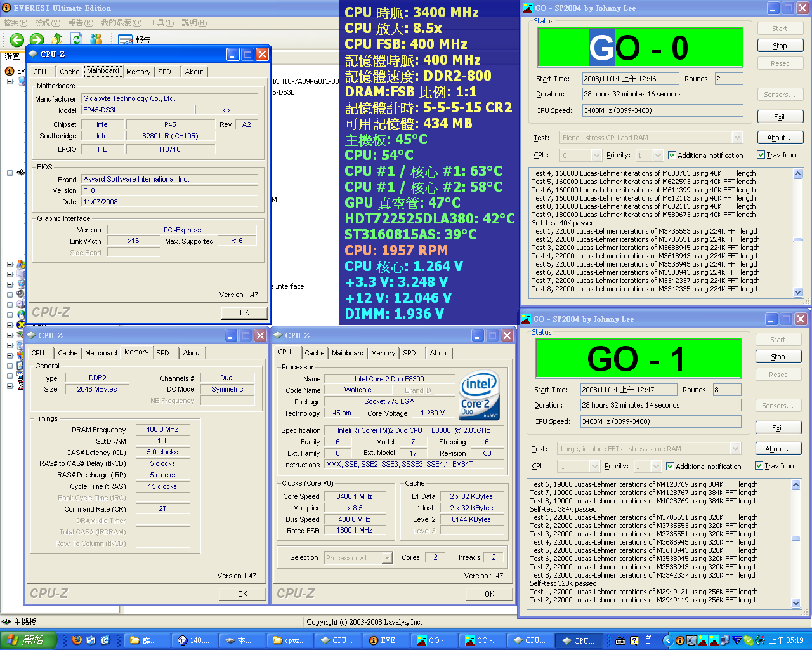Click the orange EVEREST info tray icon

coord(680,640)
